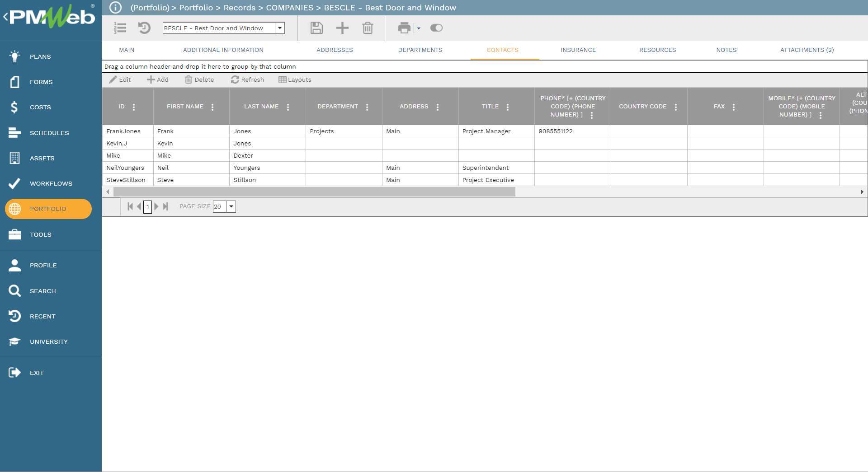Add a new record with toolbar plus icon
Screen dimensions: 868x472
click(x=342, y=28)
